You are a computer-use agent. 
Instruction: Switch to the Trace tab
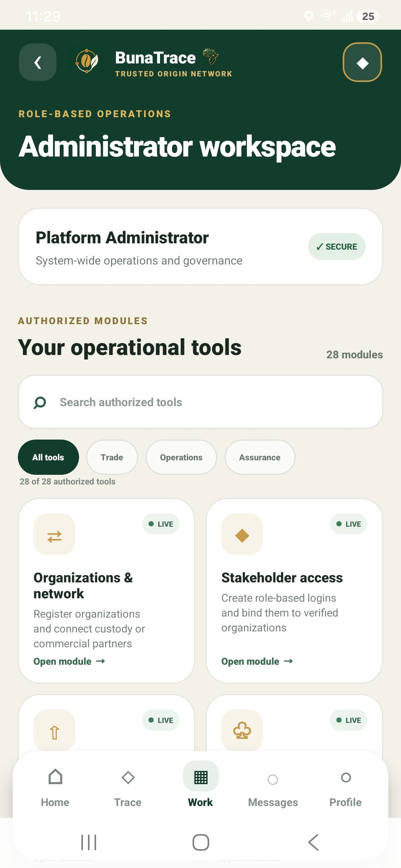tap(128, 788)
